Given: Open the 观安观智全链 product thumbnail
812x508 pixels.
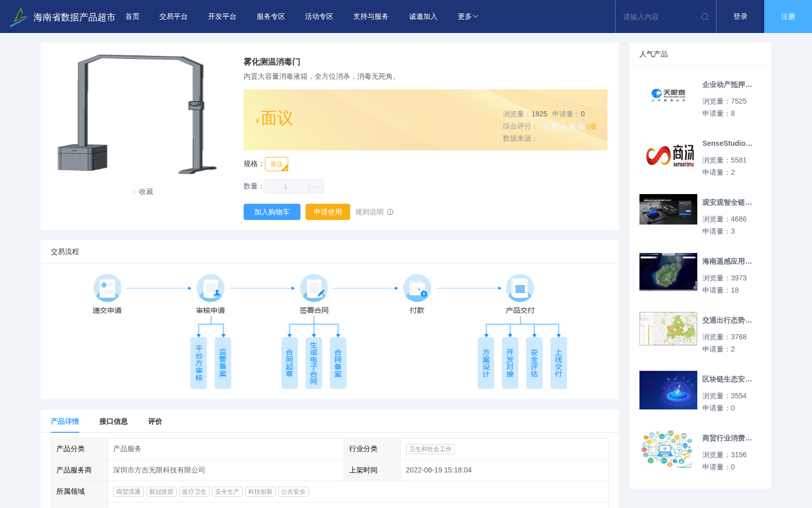Looking at the screenshot, I should (668, 209).
